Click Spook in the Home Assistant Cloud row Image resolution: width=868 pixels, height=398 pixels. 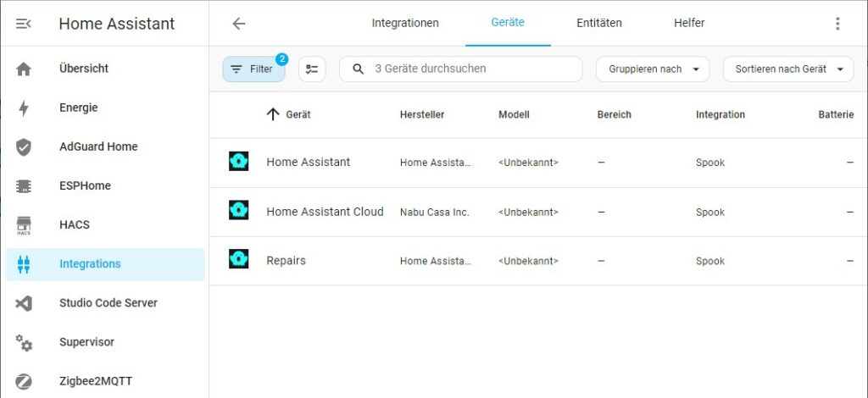[x=710, y=213]
